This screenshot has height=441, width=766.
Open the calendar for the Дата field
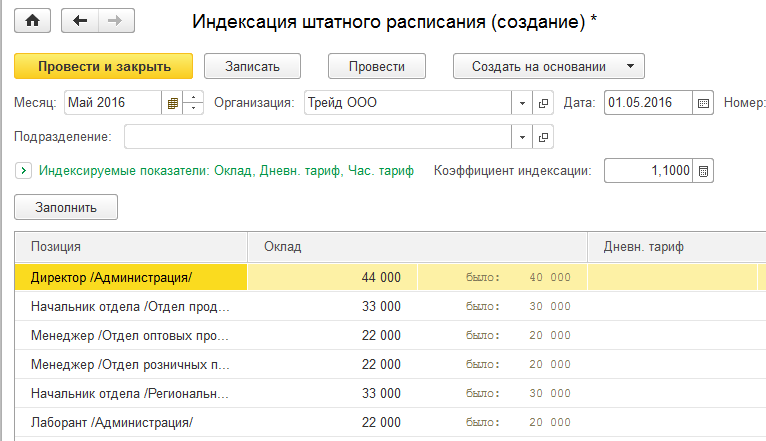pos(703,103)
